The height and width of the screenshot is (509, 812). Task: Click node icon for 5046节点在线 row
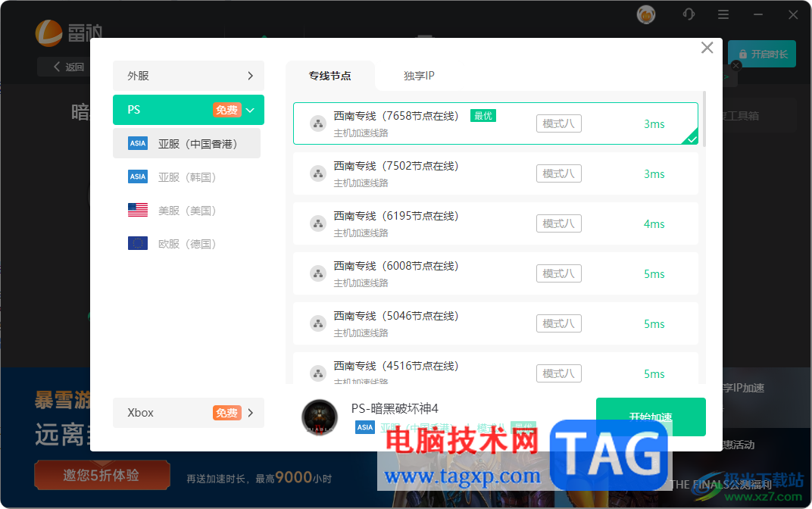(318, 323)
